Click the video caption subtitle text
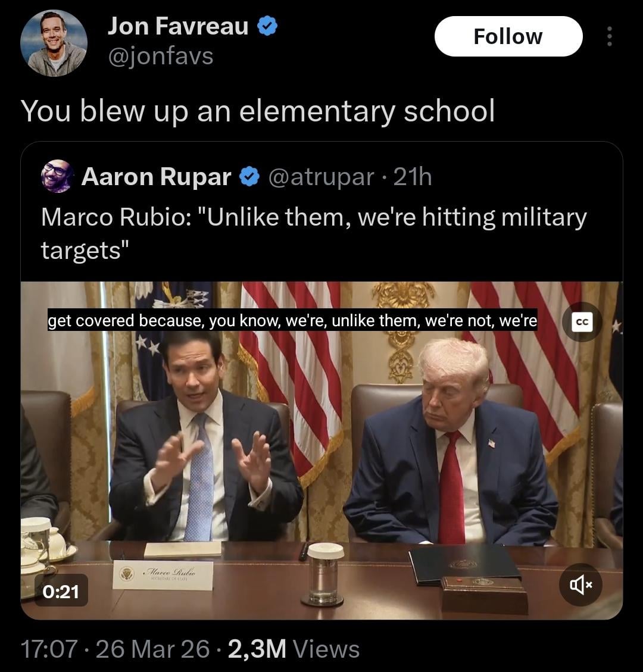The width and height of the screenshot is (643, 672). pos(292,321)
